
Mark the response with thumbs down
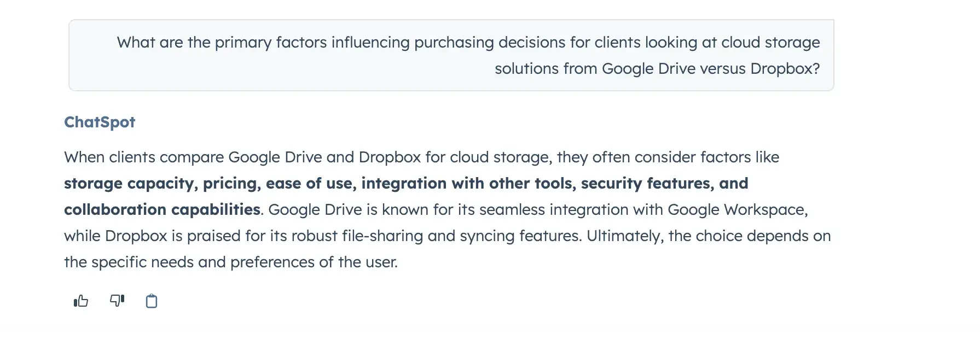[x=117, y=301]
